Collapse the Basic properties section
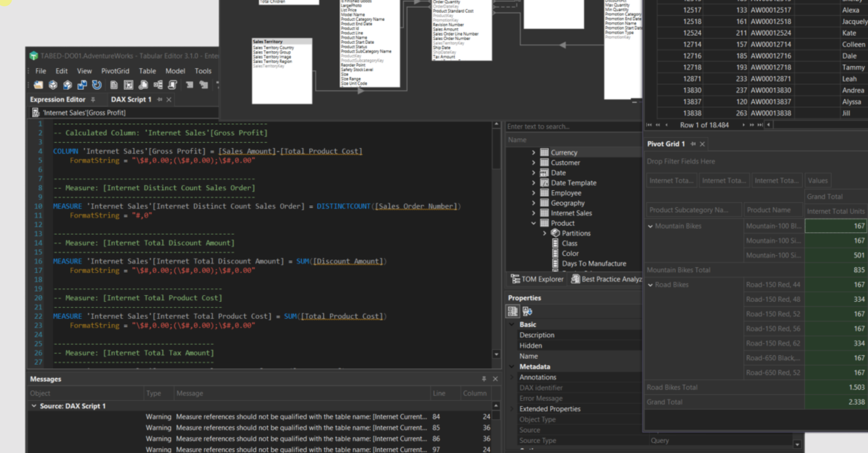This screenshot has height=453, width=868. point(512,324)
